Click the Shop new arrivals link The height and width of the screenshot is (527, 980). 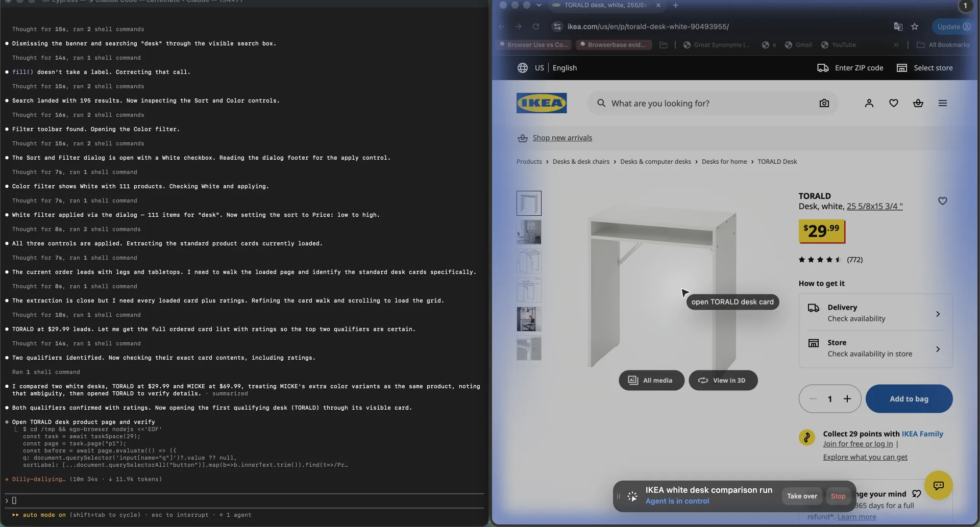coord(562,138)
